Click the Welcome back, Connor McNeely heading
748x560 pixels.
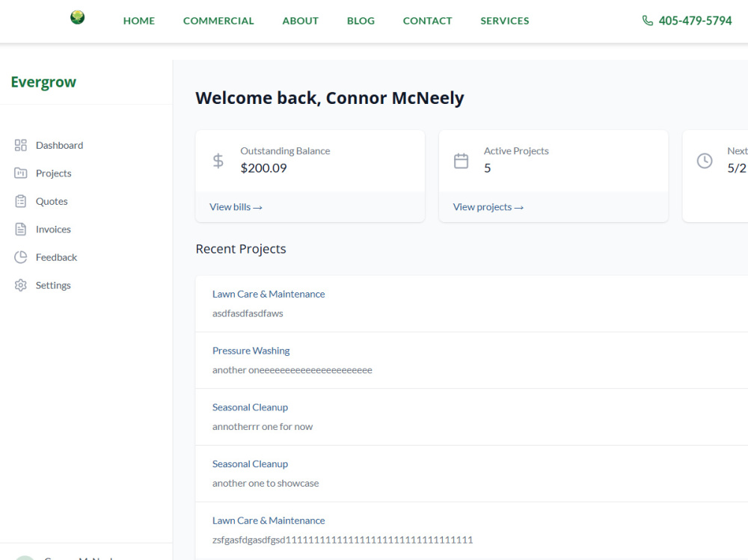point(330,98)
